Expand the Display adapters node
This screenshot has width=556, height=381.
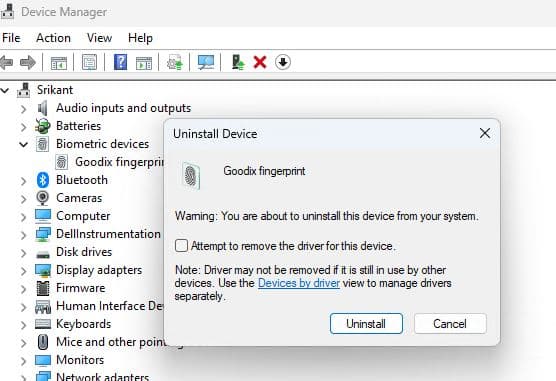(23, 271)
